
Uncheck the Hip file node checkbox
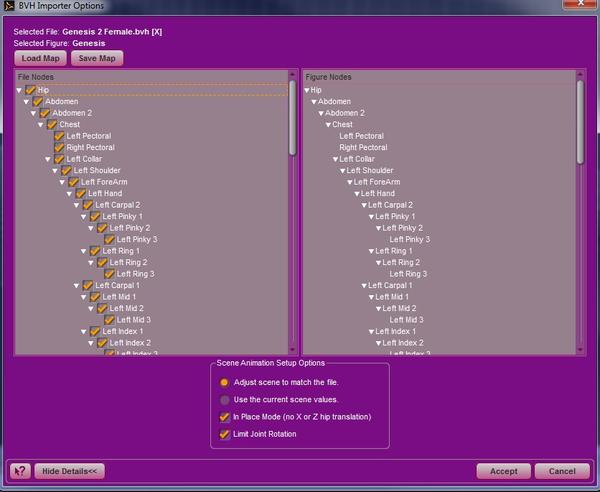30,90
